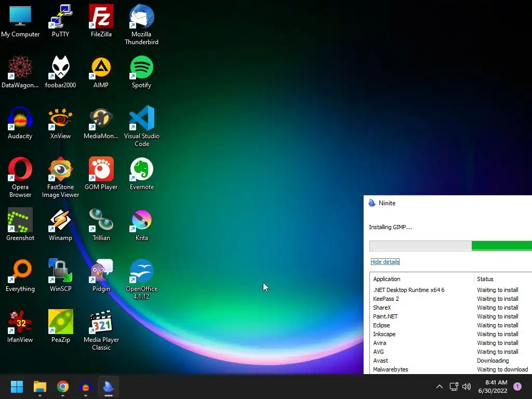Select the Media Player Classic shortcut
Image resolution: width=532 pixels, height=399 pixels.
[x=101, y=330]
